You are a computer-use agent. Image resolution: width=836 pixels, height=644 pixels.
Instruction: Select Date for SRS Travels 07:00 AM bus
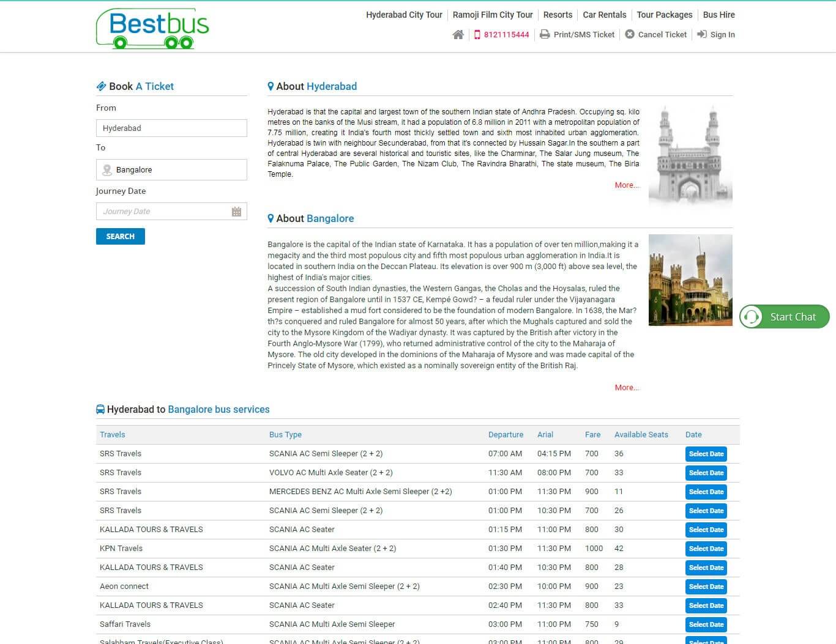pos(706,454)
